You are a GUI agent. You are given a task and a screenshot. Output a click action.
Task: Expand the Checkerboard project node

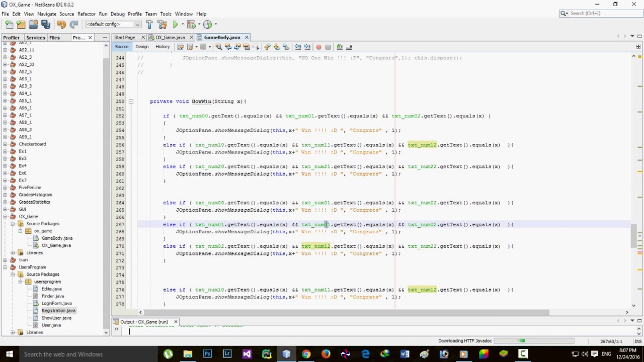coord(5,144)
